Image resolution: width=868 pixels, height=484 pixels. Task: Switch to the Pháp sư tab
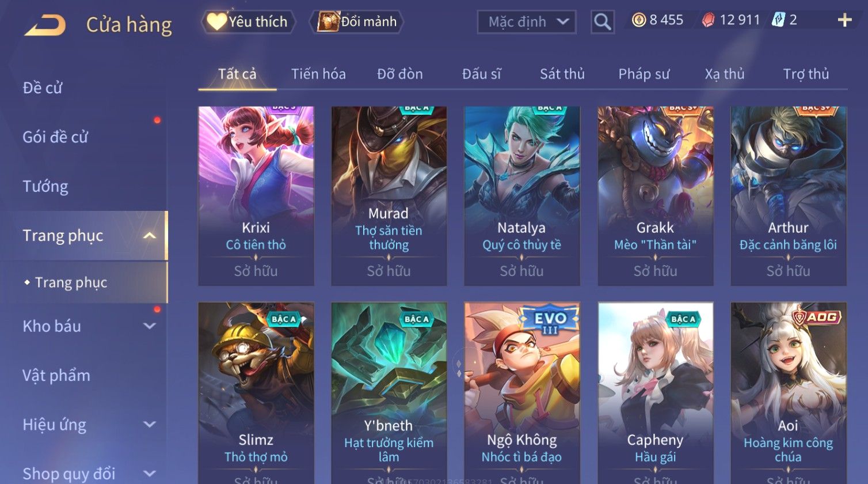pyautogui.click(x=644, y=74)
